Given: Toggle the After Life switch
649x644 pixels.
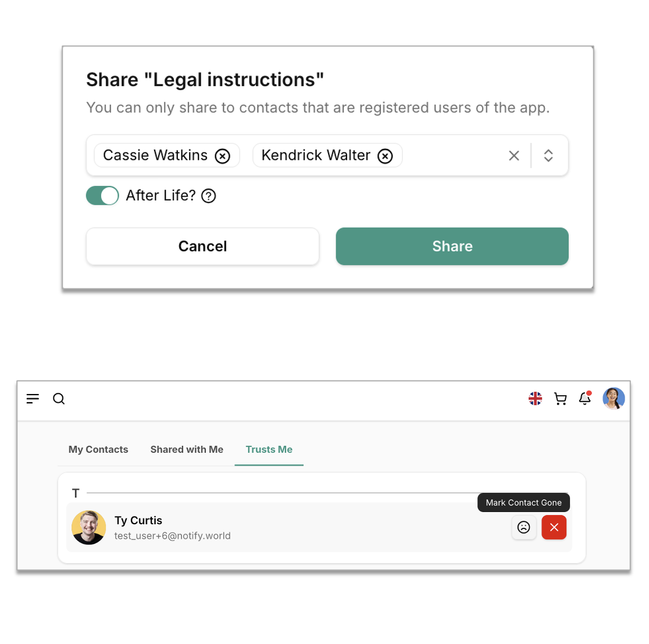Looking at the screenshot, I should 102,196.
